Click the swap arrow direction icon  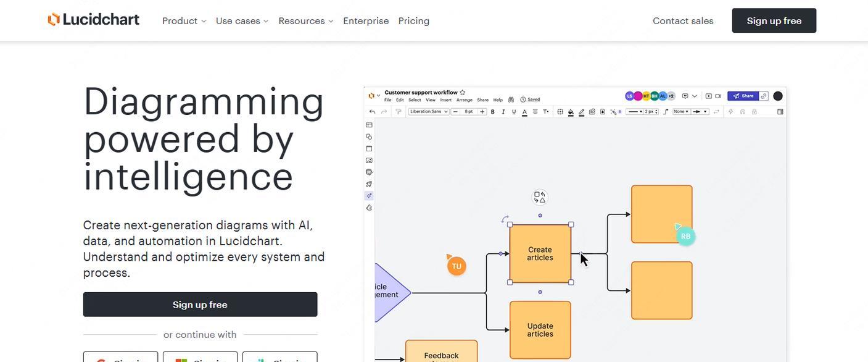click(716, 112)
